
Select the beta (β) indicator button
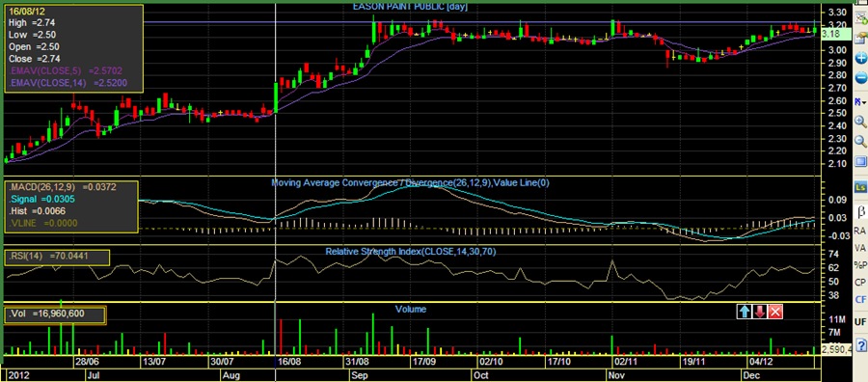tap(861, 211)
